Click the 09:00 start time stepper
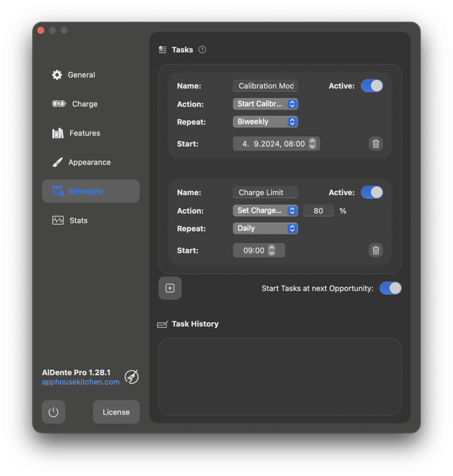The image size is (453, 476). (272, 251)
